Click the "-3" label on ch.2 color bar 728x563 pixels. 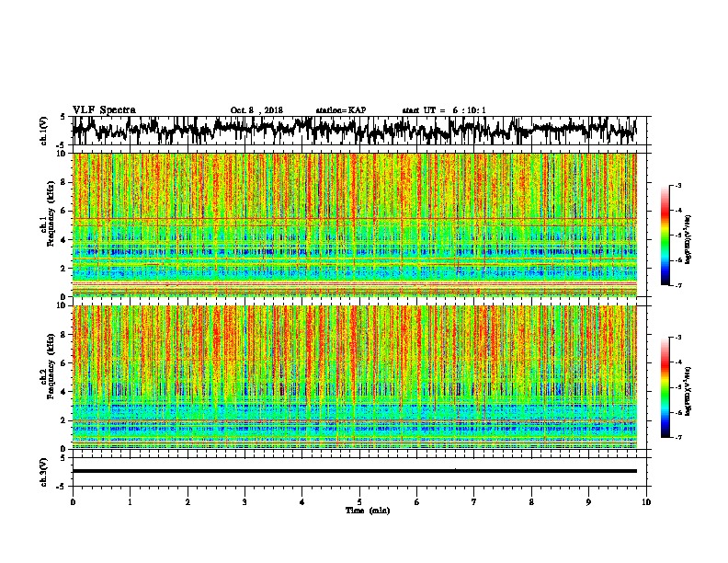coord(677,338)
